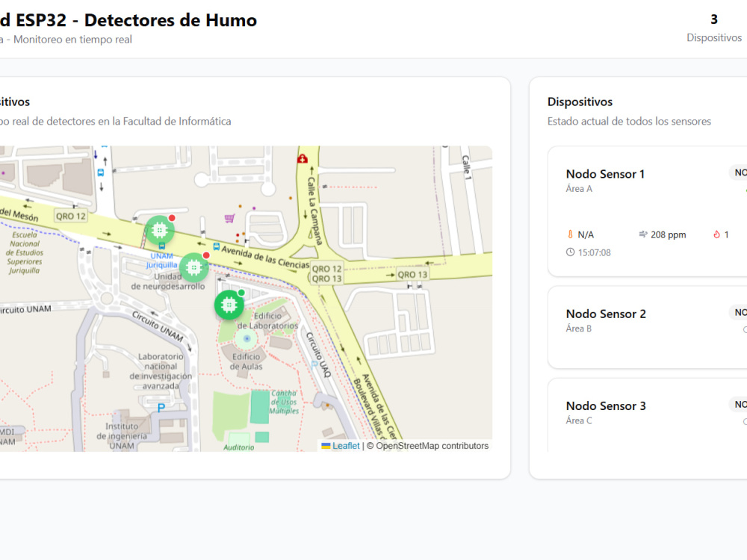Click the sensor marker on Avenida del Mesón
Viewport: 747px width, 560px height.
[160, 231]
